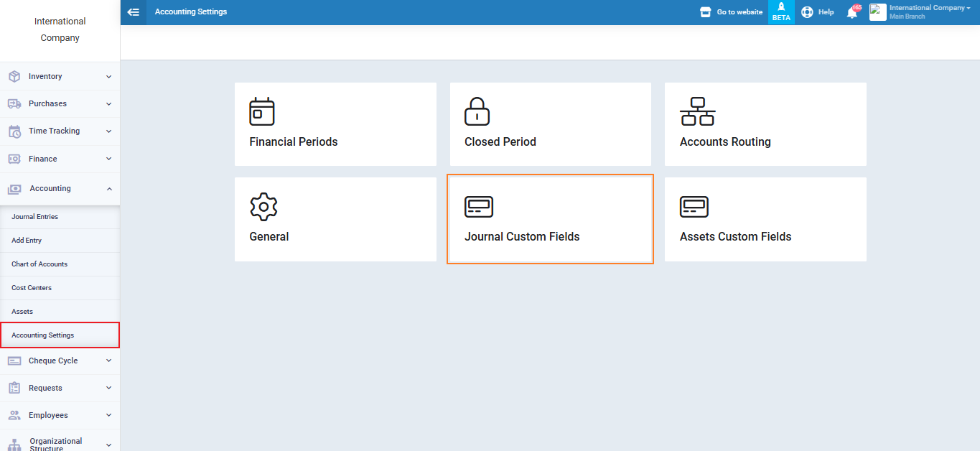Click the General settings gear icon
This screenshot has height=451, width=980.
click(263, 207)
